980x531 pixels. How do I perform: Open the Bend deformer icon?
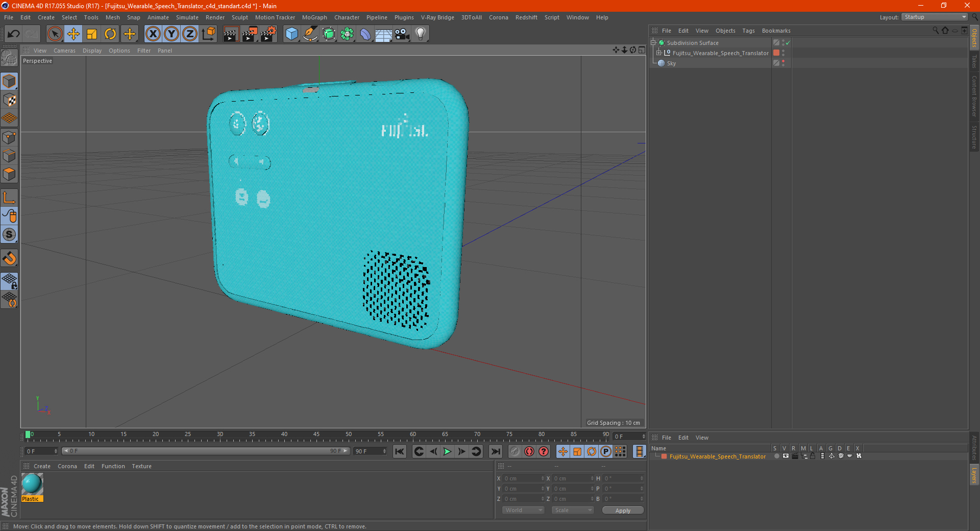point(365,34)
